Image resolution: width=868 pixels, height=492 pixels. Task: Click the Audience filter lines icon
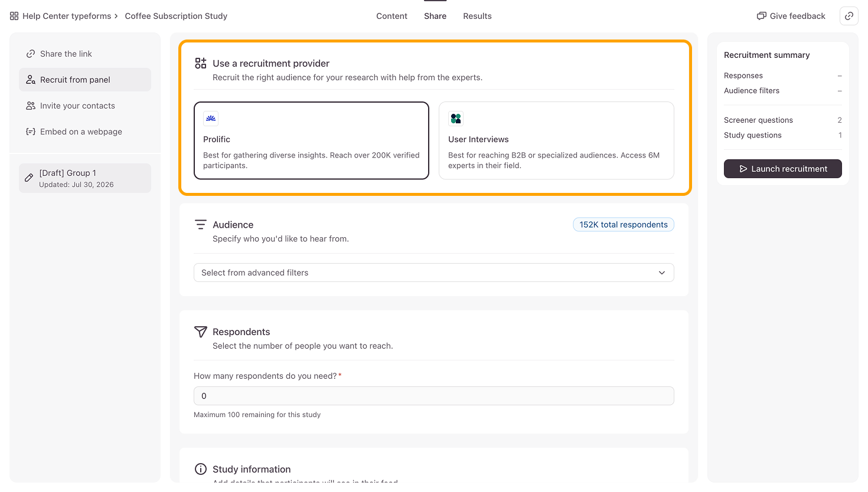[x=201, y=225]
